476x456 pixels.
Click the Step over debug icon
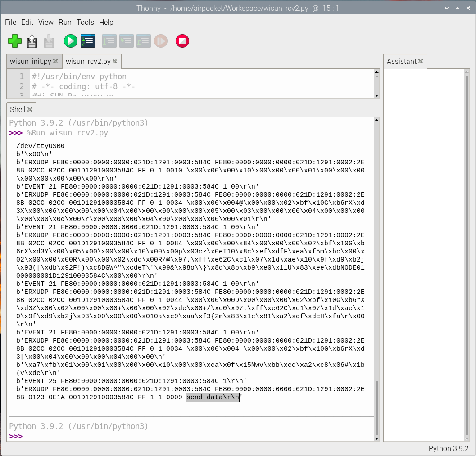(x=109, y=41)
